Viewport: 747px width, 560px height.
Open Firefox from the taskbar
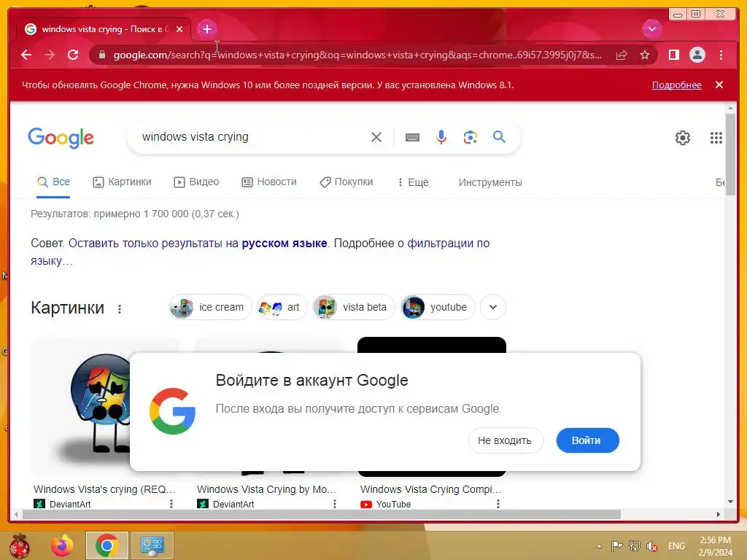[x=63, y=545]
